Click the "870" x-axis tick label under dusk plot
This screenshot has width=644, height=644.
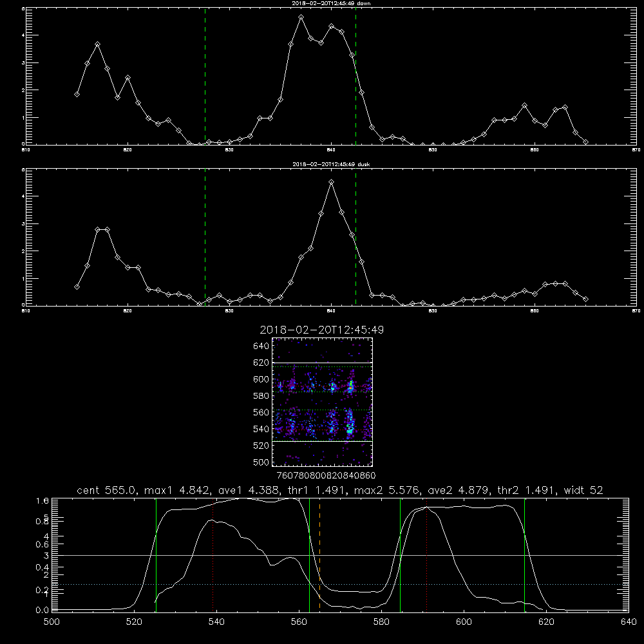(636, 311)
